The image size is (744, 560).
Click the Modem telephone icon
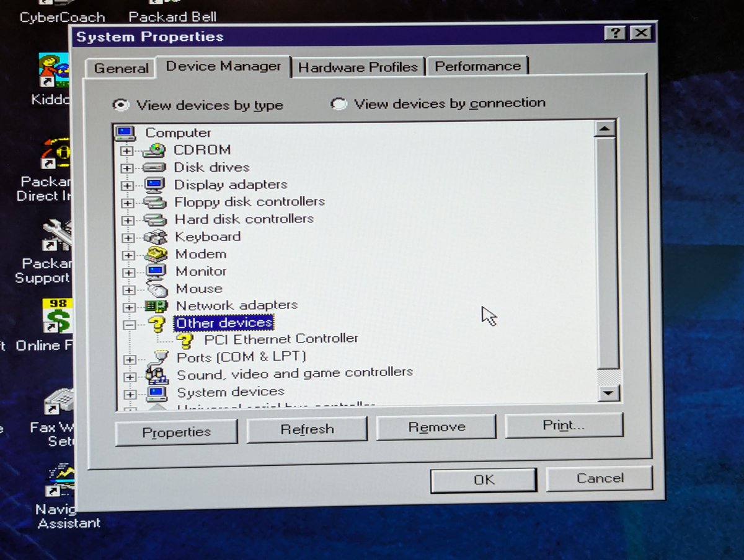[155, 254]
